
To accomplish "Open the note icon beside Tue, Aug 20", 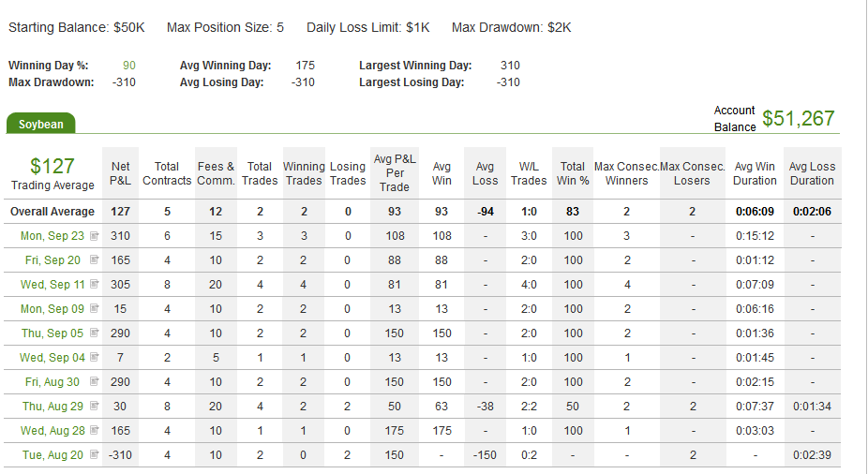I will point(94,454).
